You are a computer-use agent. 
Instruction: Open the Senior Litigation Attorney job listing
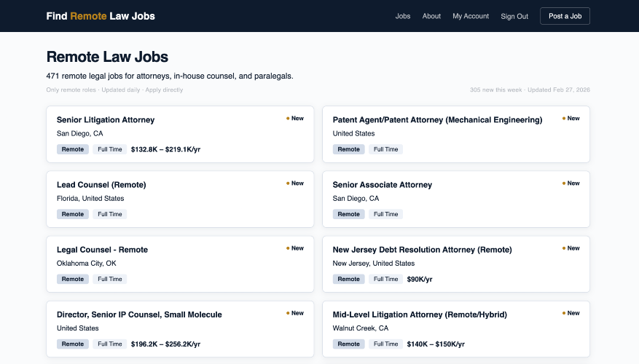tap(106, 120)
